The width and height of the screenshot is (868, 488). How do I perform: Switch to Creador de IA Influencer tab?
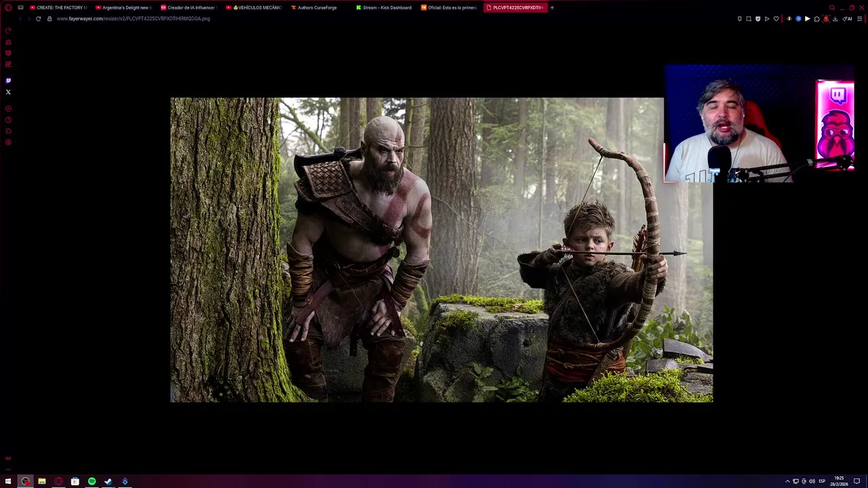coord(189,7)
